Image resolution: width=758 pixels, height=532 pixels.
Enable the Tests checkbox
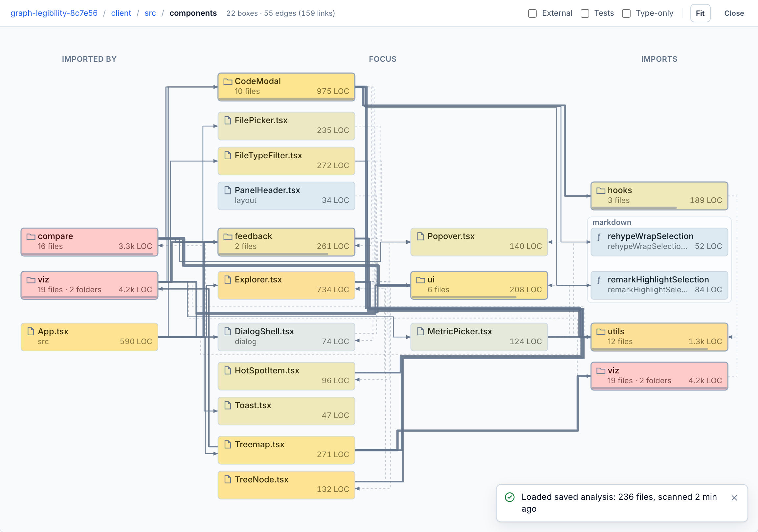pyautogui.click(x=585, y=13)
